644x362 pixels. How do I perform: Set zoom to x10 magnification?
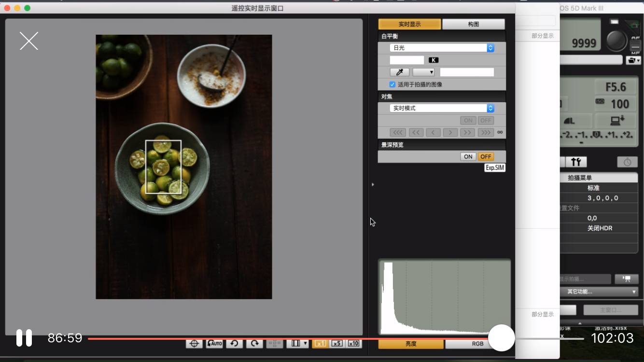coord(354,344)
